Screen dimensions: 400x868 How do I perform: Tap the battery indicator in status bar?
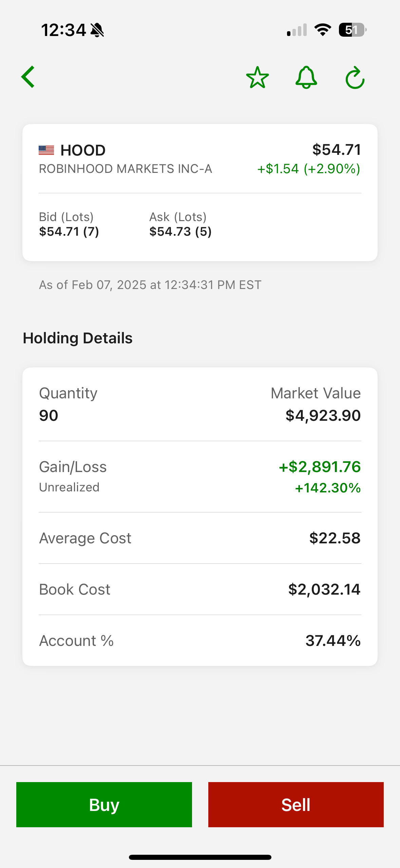(353, 30)
